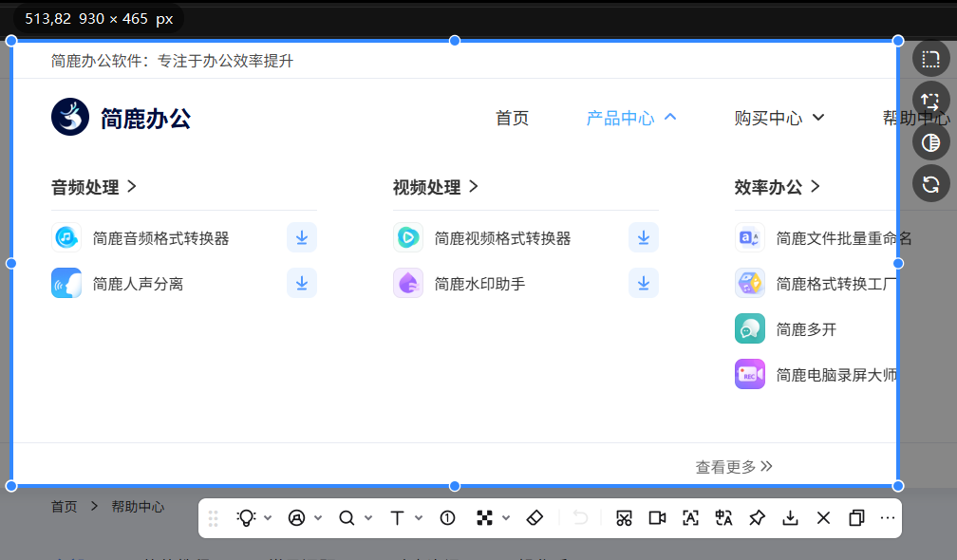The image size is (957, 560).
Task: Click the half-circle contrast side button
Action: (x=930, y=142)
